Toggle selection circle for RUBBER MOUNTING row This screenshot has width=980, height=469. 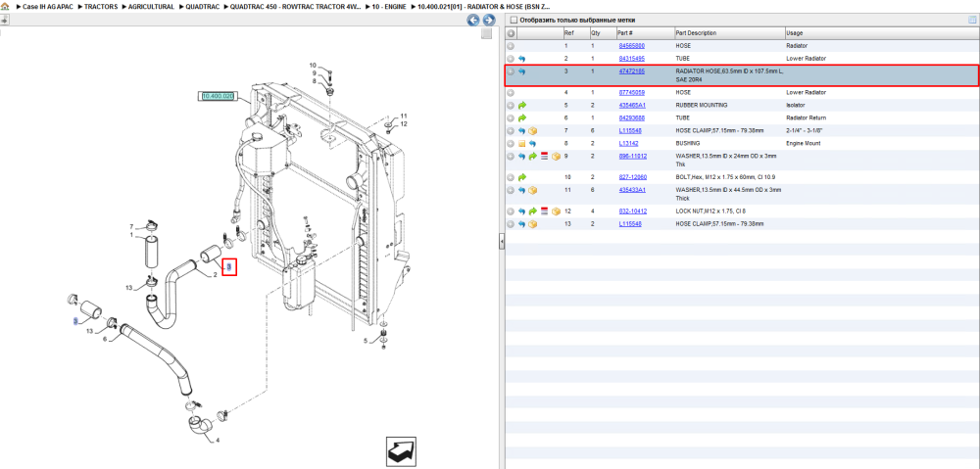click(511, 105)
